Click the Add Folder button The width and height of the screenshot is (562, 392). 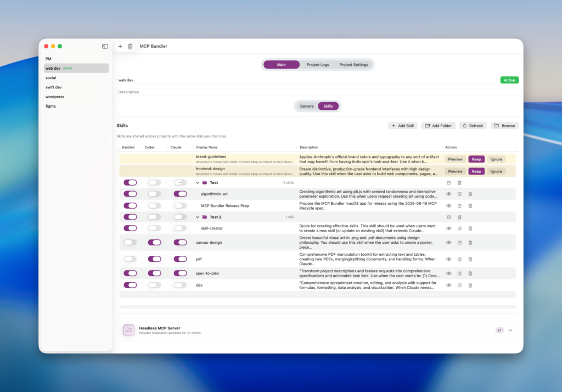438,126
